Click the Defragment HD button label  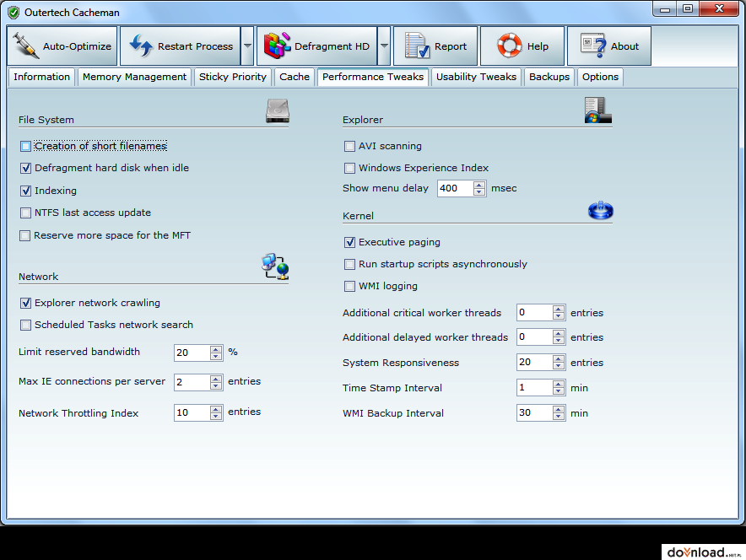332,46
